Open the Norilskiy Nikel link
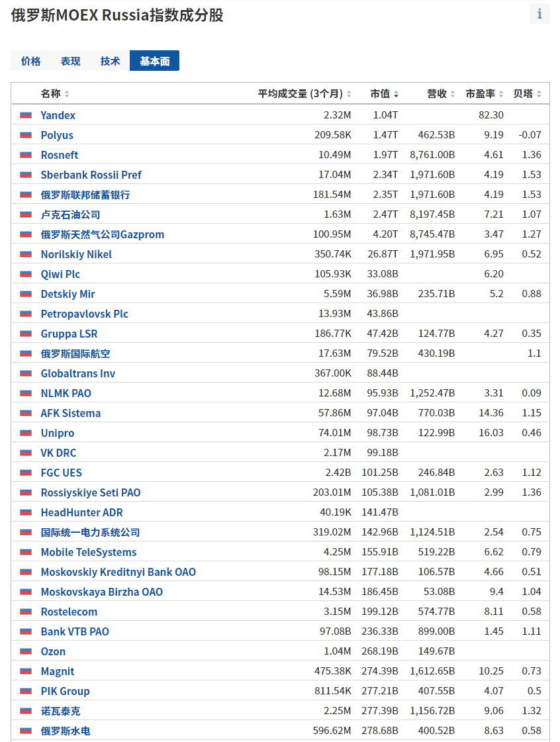This screenshot has width=560, height=742. tap(76, 254)
